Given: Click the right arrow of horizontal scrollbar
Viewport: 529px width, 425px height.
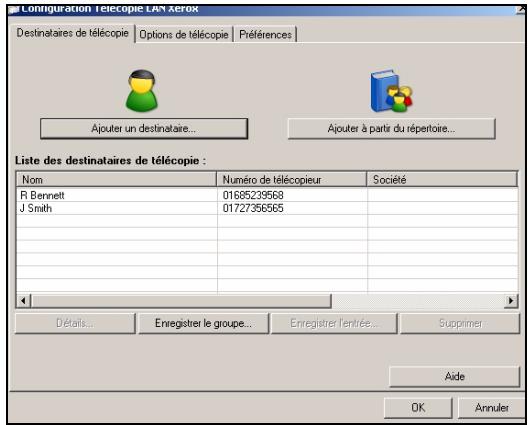Looking at the screenshot, I should [511, 301].
